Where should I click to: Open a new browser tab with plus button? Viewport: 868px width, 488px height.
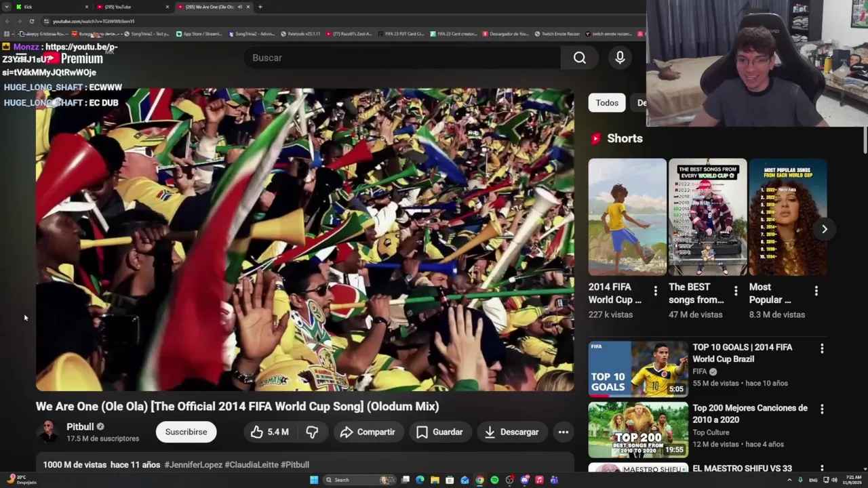click(x=260, y=7)
